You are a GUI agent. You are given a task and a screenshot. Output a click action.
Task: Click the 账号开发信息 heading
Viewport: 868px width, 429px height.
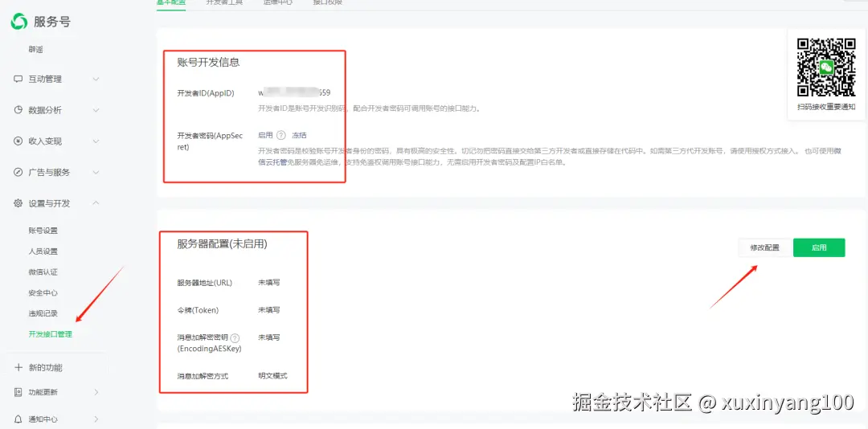click(209, 62)
